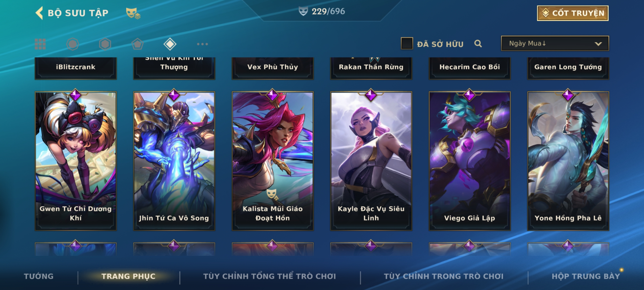Open the Tùy Chỉnh Tổng Thể Trò Chơi tab
Image resolution: width=644 pixels, height=290 pixels.
[269, 276]
